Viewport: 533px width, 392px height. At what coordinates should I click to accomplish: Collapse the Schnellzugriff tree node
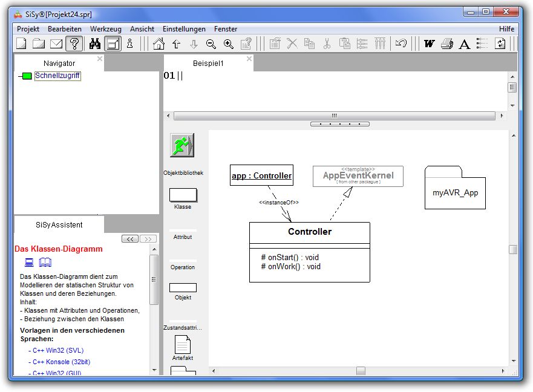(x=19, y=76)
